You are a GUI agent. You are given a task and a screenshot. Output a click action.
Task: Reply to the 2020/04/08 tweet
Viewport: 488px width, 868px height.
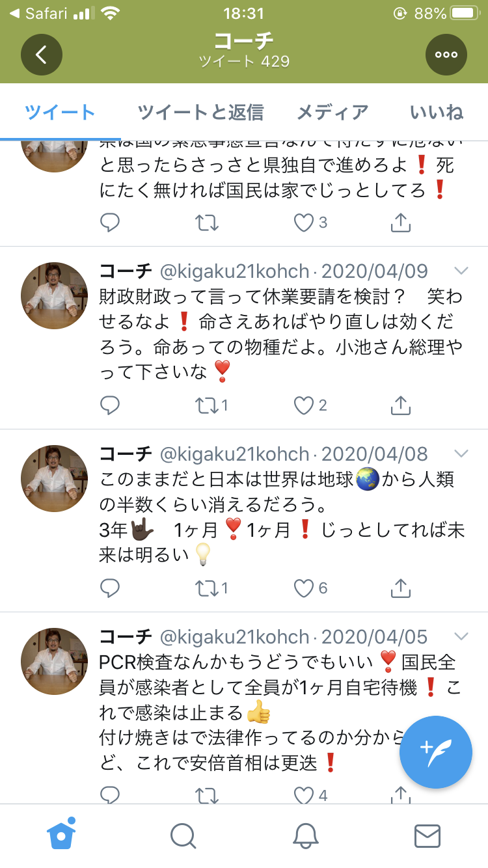(110, 589)
